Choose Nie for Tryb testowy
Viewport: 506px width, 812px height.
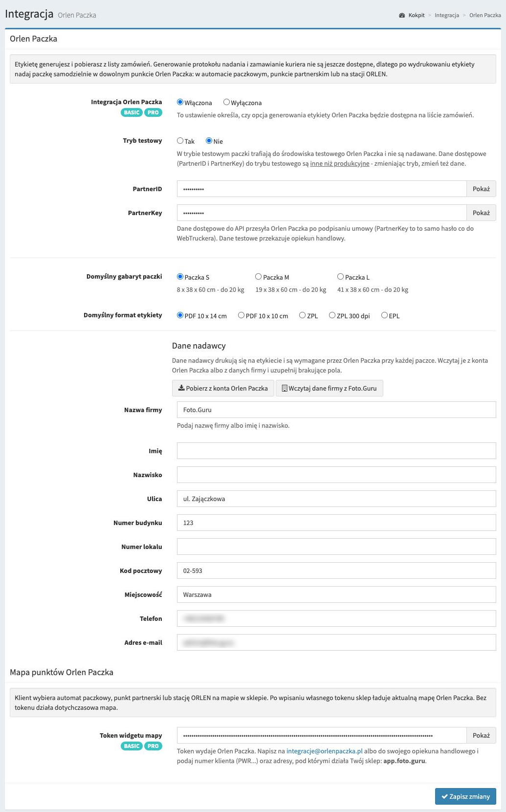(x=209, y=141)
